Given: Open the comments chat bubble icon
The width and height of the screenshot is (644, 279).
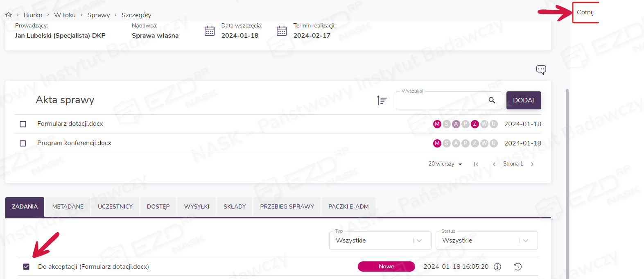Looking at the screenshot, I should (541, 70).
